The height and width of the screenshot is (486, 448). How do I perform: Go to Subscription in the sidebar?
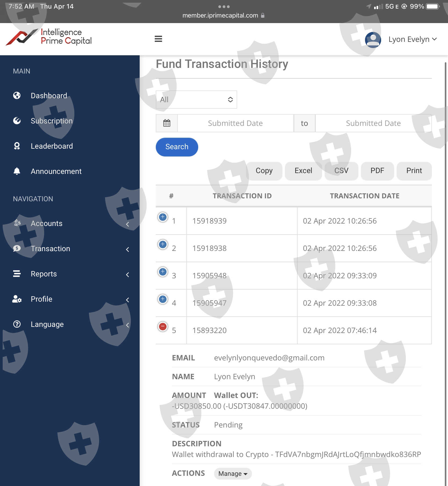pos(52,121)
